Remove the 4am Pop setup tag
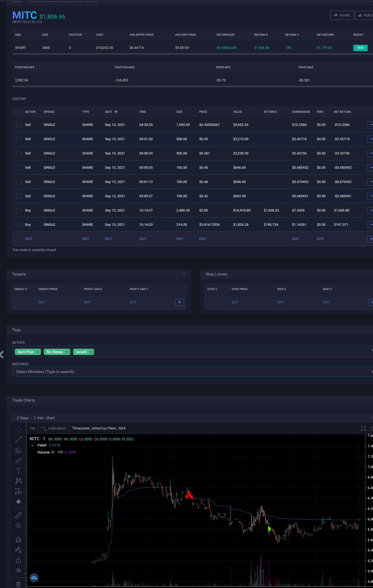 point(38,352)
